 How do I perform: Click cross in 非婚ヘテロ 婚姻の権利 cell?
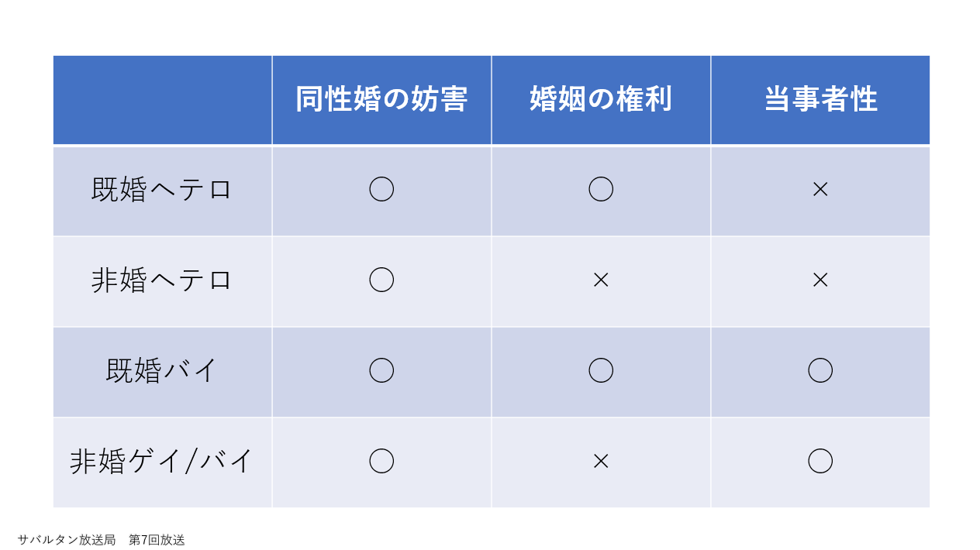pos(601,280)
